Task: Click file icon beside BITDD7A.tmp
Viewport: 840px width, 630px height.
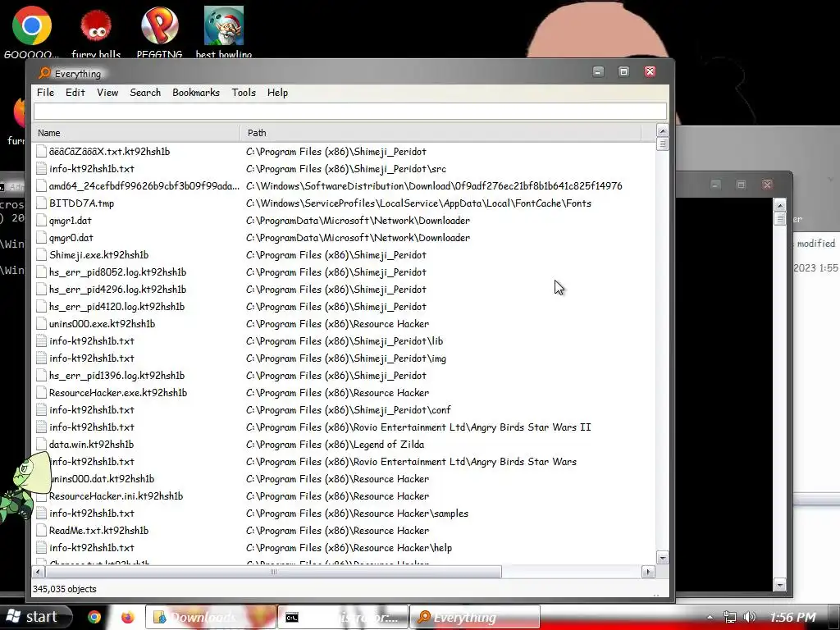Action: 41,203
